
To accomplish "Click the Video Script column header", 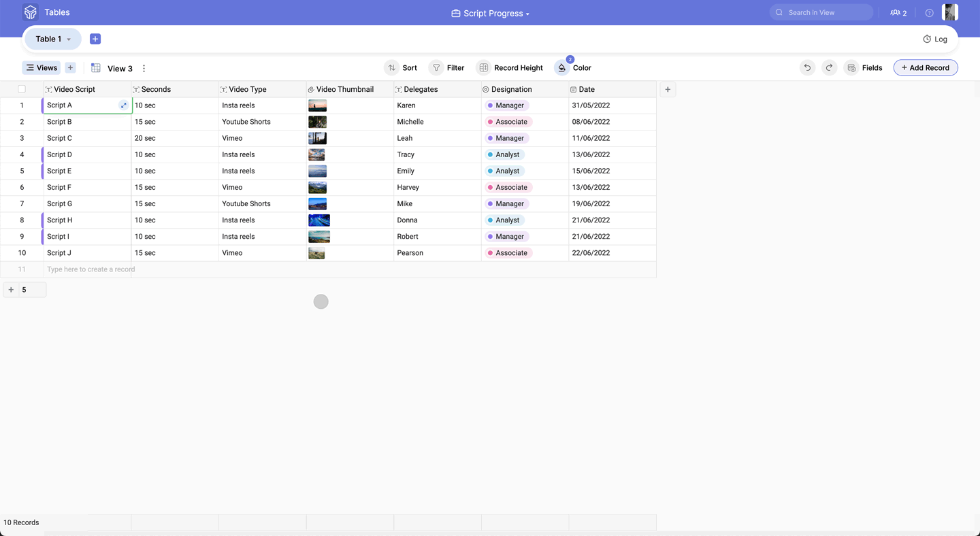I will [87, 89].
